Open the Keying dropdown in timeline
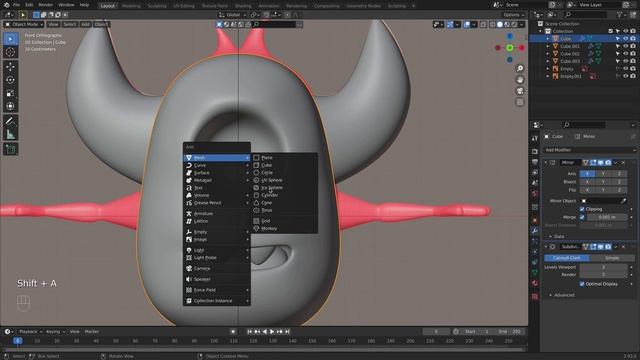640x360 pixels. point(55,332)
